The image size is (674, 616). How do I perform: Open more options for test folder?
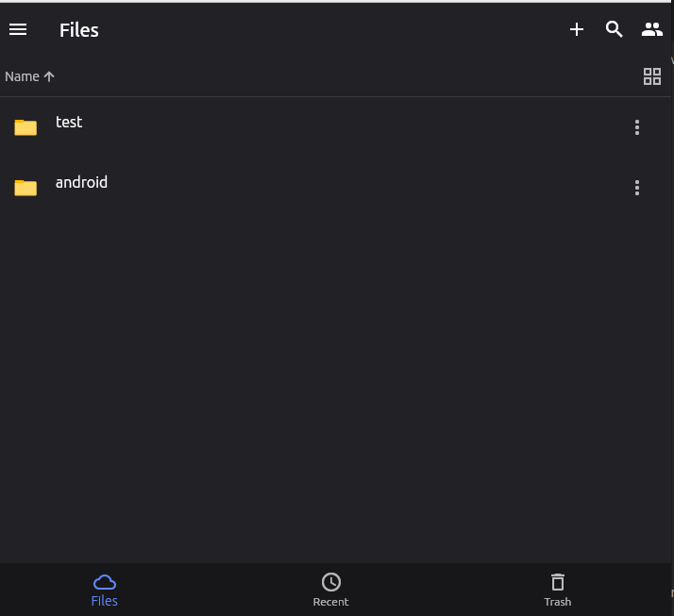click(636, 127)
